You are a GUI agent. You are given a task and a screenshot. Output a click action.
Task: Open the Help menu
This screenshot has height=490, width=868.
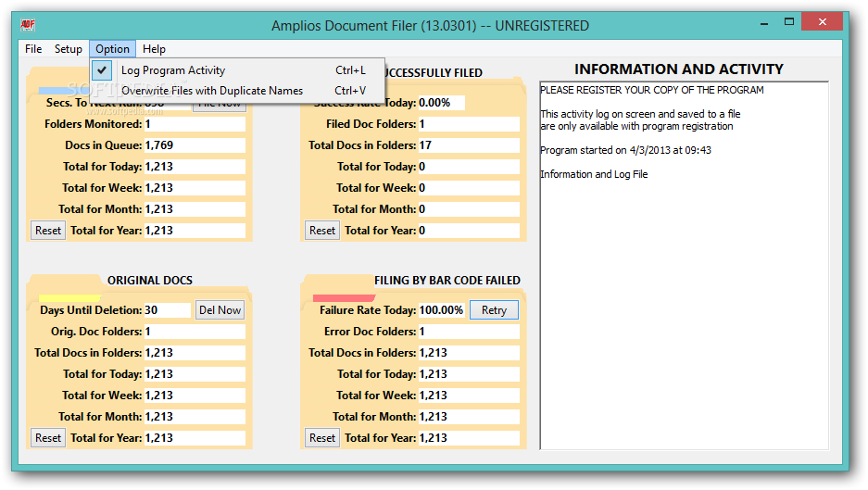(x=154, y=49)
